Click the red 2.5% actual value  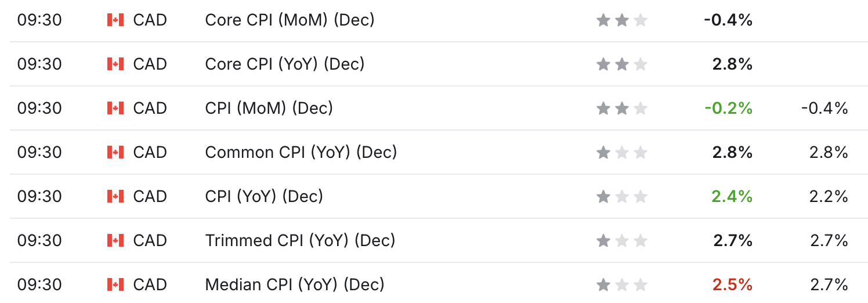click(x=732, y=284)
